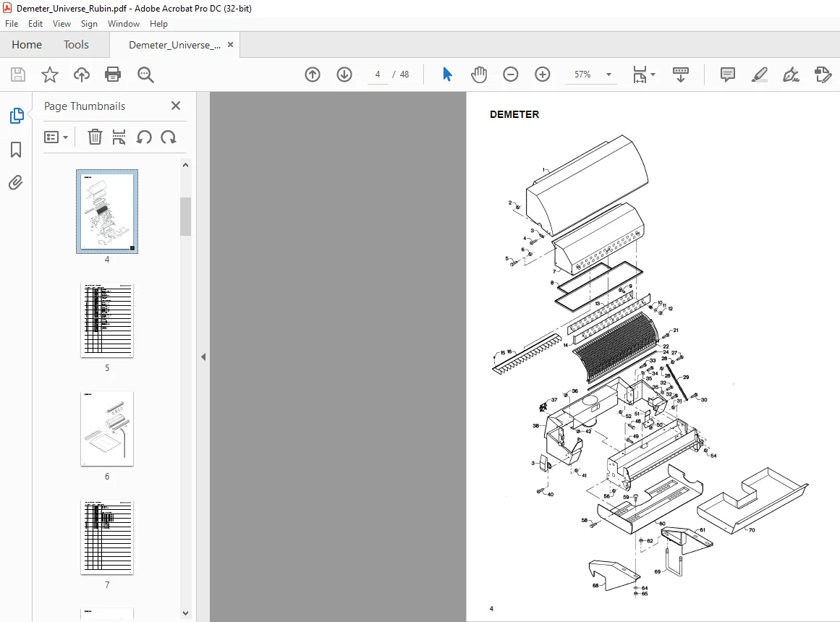Image resolution: width=840 pixels, height=622 pixels.
Task: Open the Window menu
Action: coord(123,24)
